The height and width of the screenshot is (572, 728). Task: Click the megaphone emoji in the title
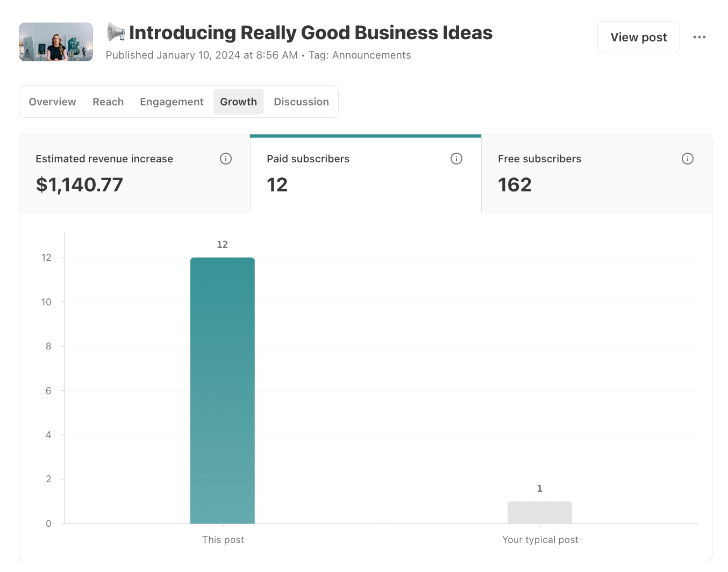(116, 32)
